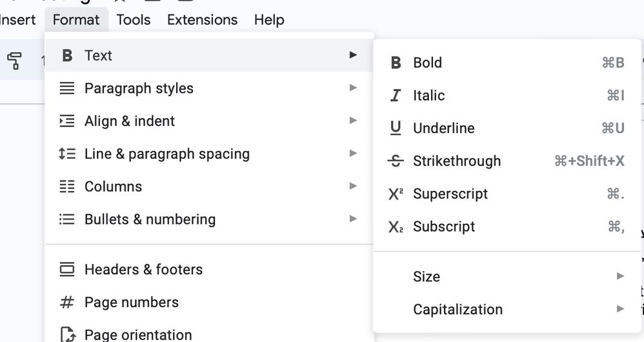Open the Help menu
Screen dimensions: 644x342
point(268,20)
